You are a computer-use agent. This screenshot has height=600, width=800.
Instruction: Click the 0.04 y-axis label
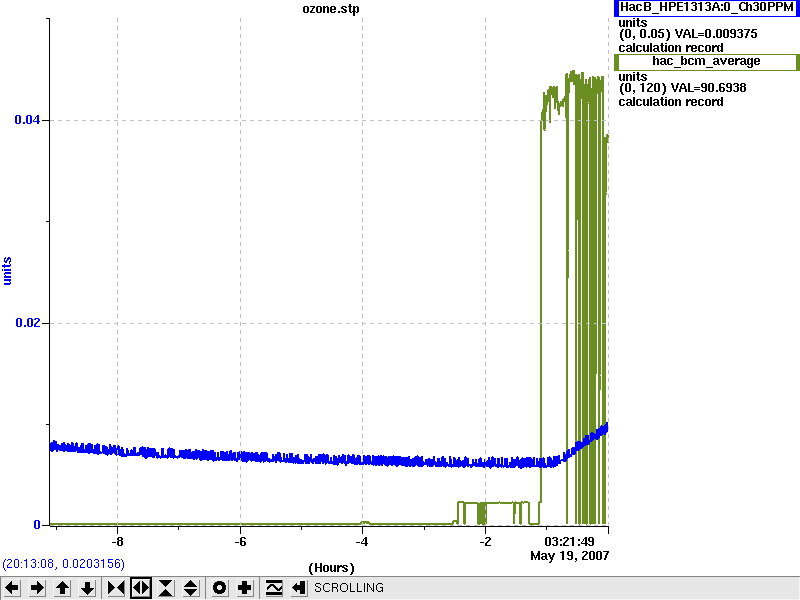click(27, 120)
